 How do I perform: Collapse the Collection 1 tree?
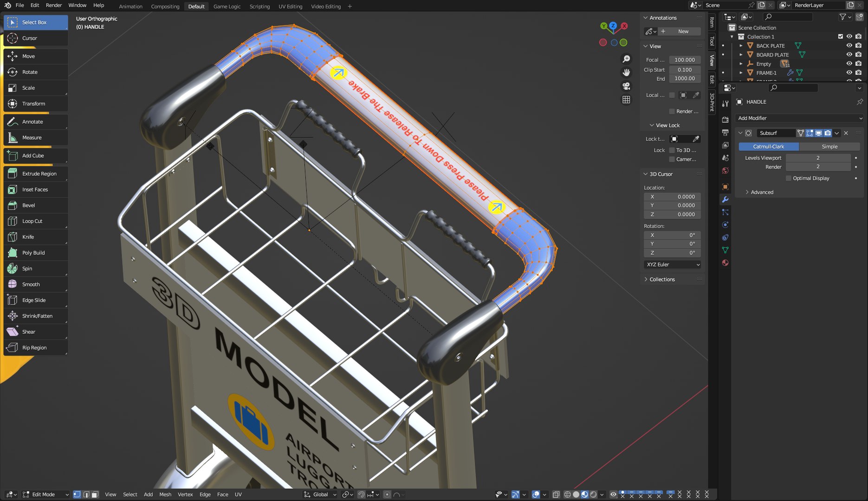click(x=732, y=37)
